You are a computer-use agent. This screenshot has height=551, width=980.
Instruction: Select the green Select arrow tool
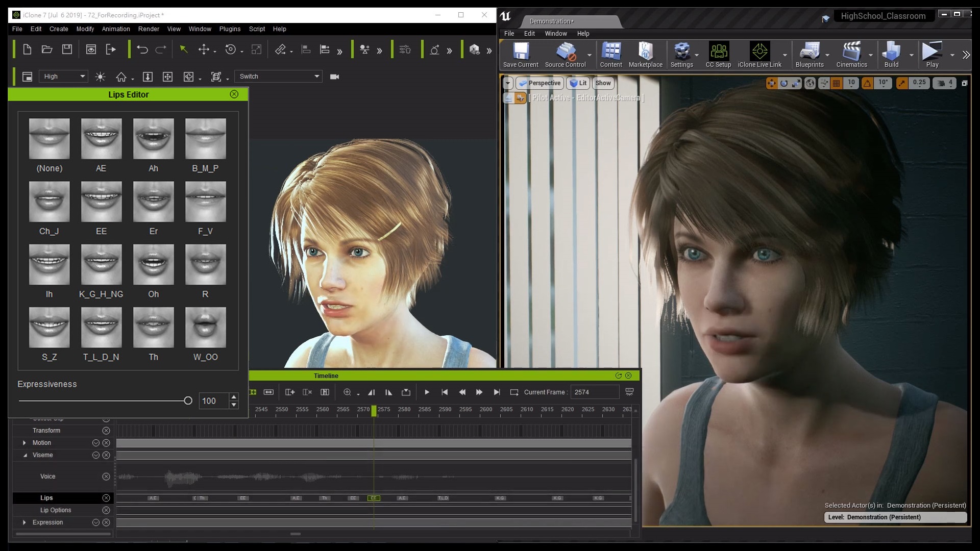pyautogui.click(x=184, y=49)
